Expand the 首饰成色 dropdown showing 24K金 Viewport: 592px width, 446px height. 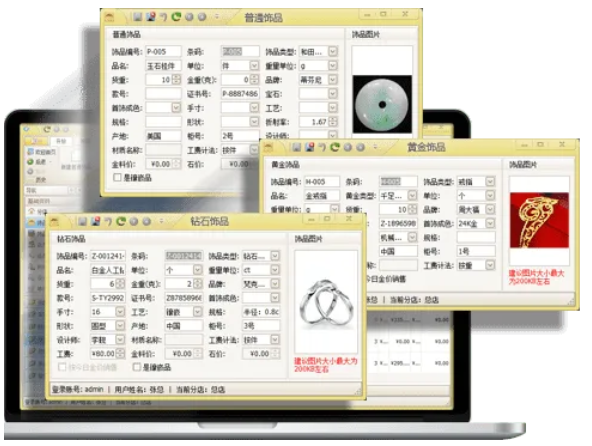(490, 224)
